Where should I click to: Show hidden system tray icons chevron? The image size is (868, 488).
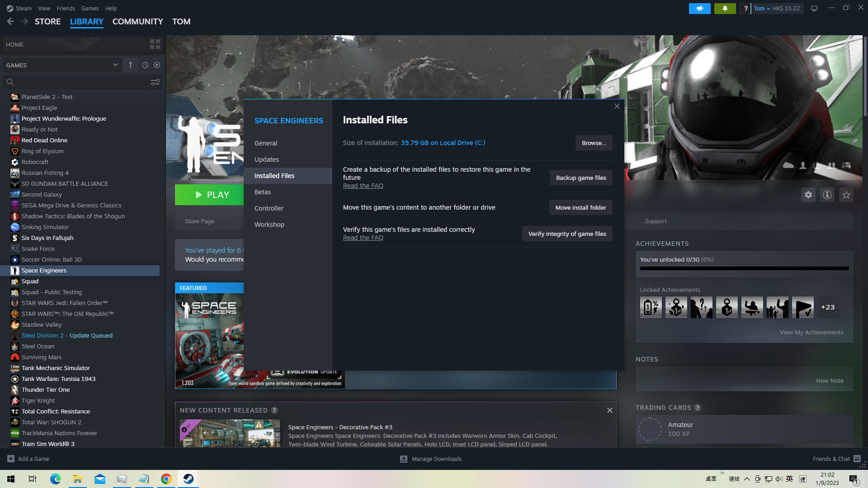point(746,479)
